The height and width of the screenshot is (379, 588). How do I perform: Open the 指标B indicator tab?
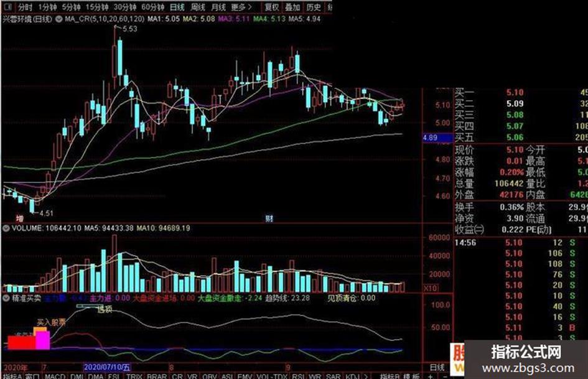click(390, 376)
